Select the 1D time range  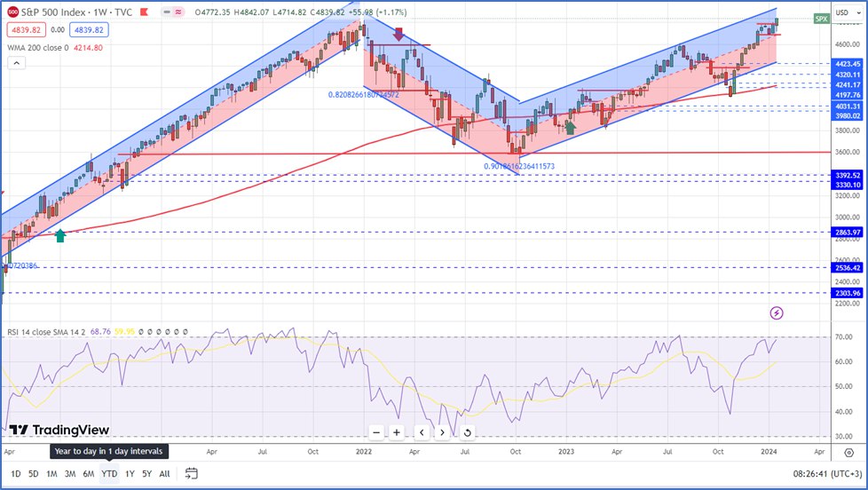(x=15, y=473)
